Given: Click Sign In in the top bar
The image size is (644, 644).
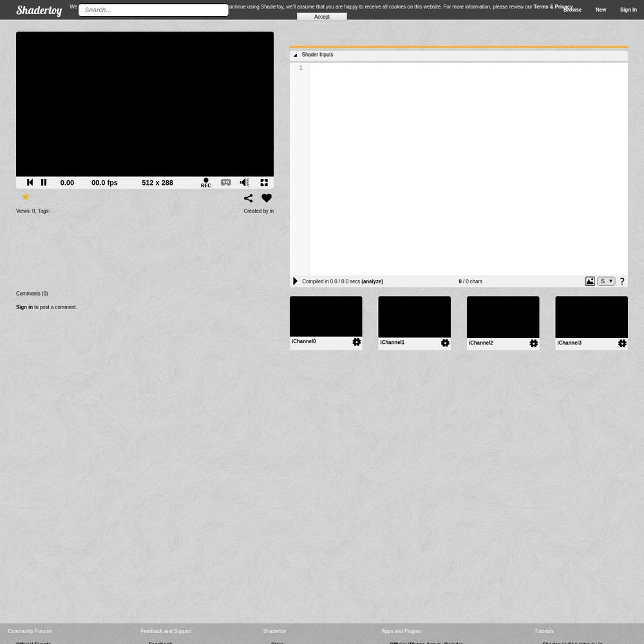Looking at the screenshot, I should click(x=629, y=10).
